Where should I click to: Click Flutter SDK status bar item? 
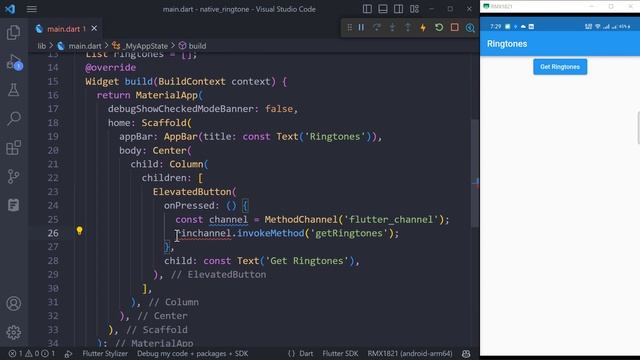pos(340,353)
